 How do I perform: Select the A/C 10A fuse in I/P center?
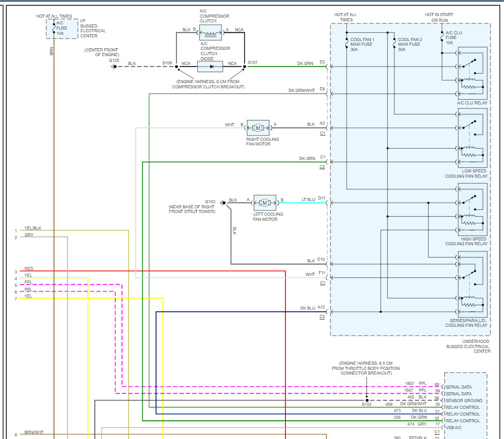tap(55, 28)
